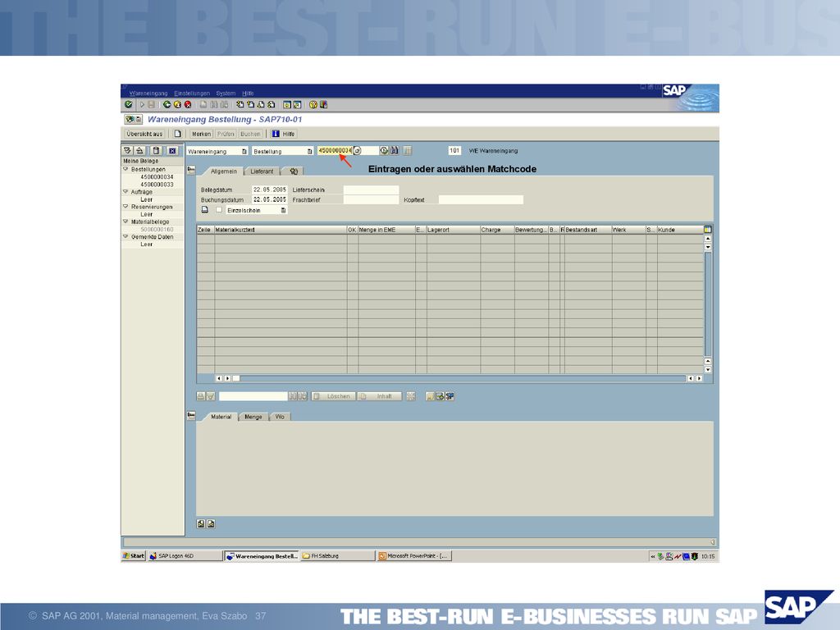Collapse the item detail area icon

[191, 415]
